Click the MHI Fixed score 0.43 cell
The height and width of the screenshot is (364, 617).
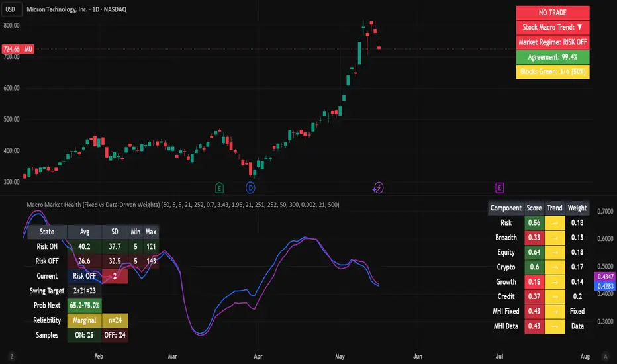534,311
